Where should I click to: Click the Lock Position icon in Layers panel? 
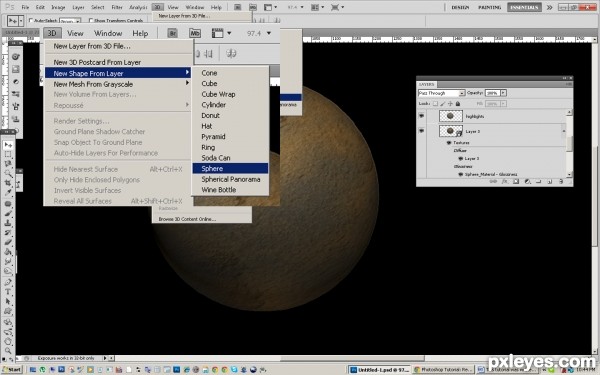point(450,104)
